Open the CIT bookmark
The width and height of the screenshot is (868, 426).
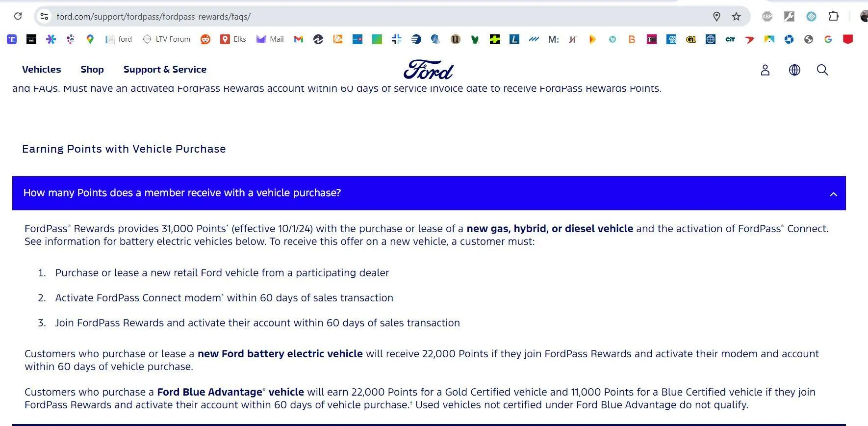[730, 39]
